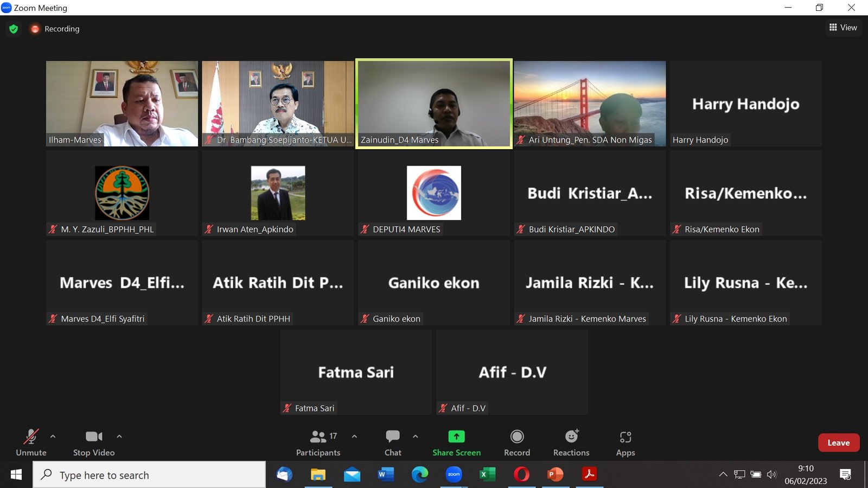
Task: Expand chat options arrow
Action: pos(415,436)
